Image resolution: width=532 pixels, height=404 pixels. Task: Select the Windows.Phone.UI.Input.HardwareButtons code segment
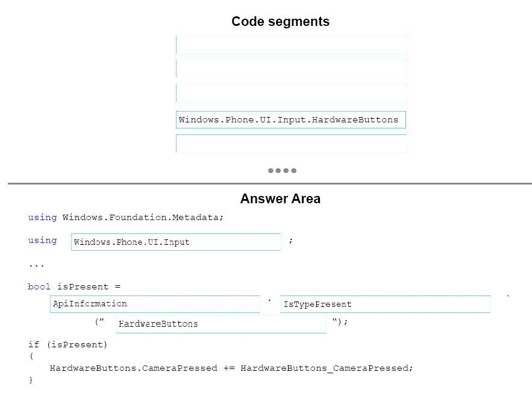(291, 119)
